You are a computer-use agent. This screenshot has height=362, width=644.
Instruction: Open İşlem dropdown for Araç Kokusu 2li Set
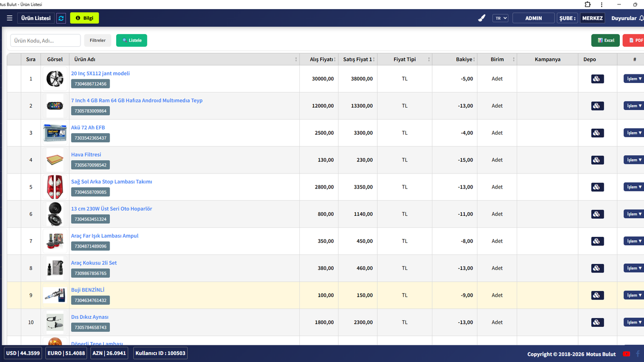click(634, 268)
